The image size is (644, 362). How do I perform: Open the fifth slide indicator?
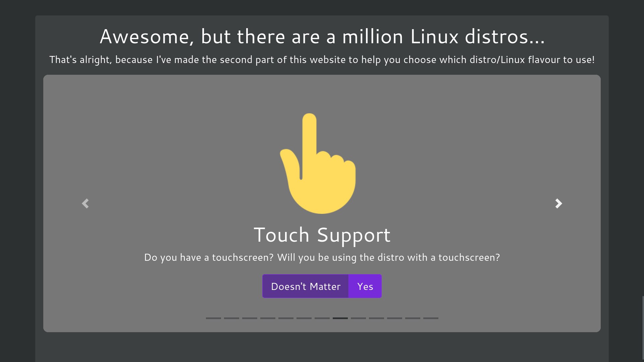pos(286,318)
